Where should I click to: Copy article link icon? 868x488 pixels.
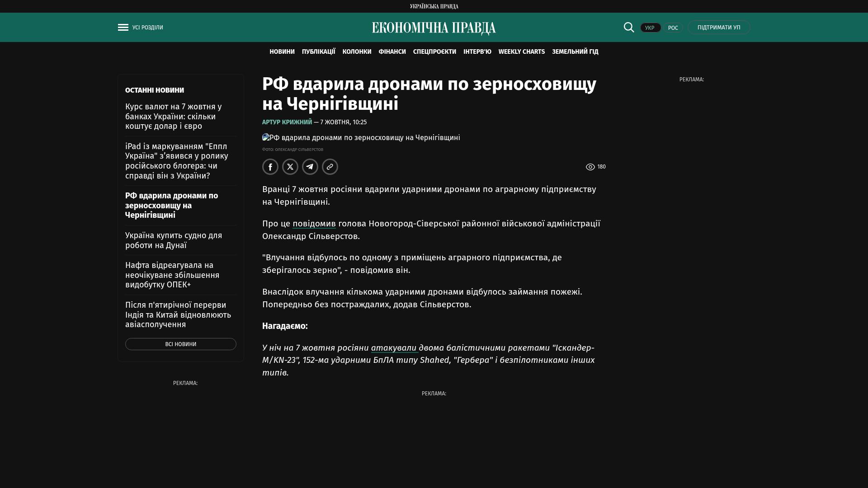point(330,167)
